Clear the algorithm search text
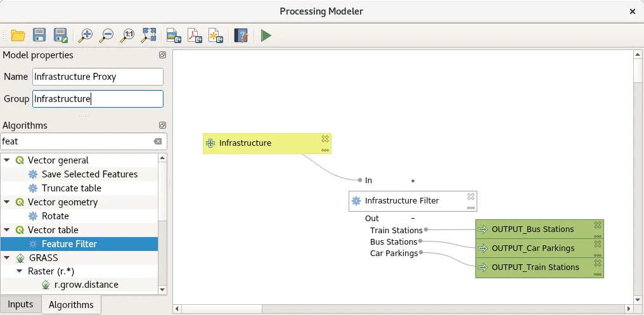 [x=158, y=141]
